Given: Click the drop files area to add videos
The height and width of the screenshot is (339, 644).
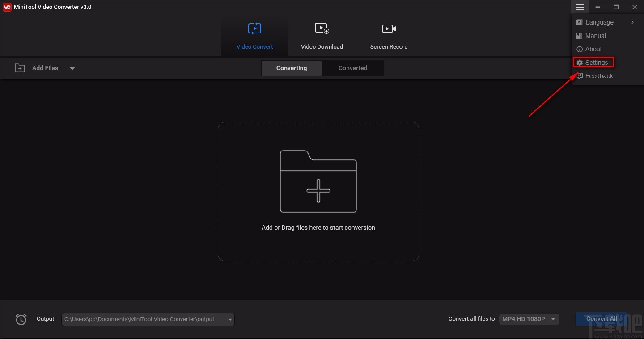Looking at the screenshot, I should point(318,191).
